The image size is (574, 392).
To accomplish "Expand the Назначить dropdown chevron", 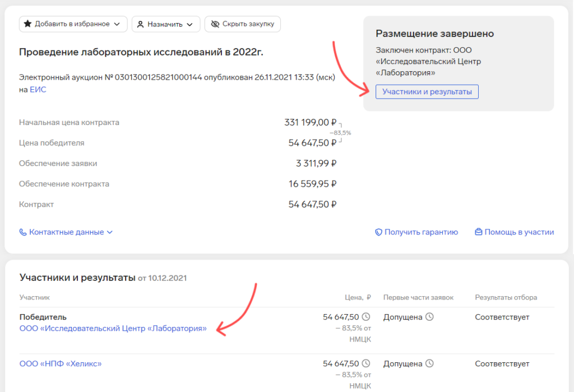I will [x=189, y=24].
